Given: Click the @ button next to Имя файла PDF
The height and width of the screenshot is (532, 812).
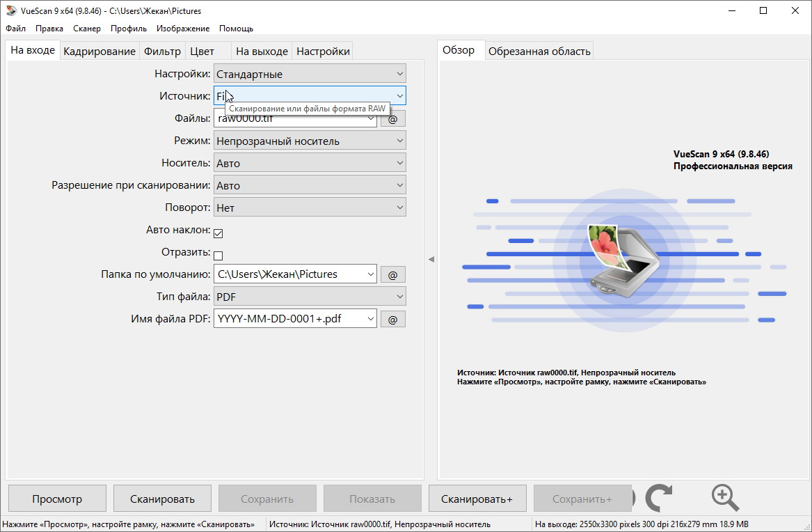Looking at the screenshot, I should pos(393,319).
